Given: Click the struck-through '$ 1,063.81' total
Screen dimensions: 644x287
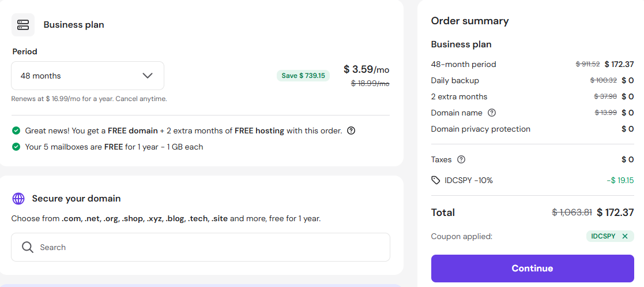Looking at the screenshot, I should pos(572,213).
